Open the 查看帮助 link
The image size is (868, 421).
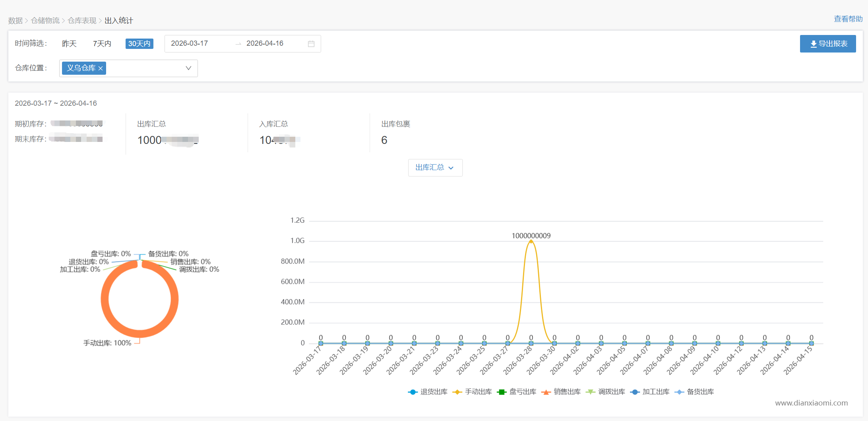click(848, 19)
